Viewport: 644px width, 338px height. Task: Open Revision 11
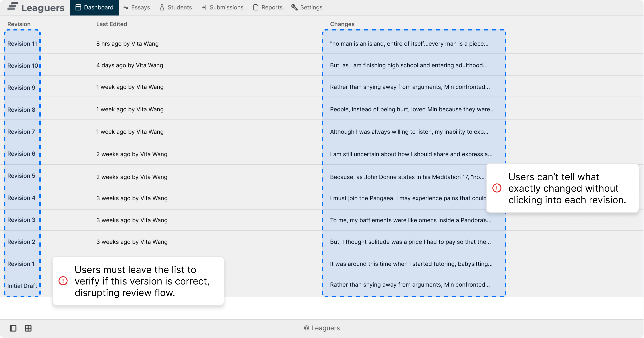click(x=22, y=44)
